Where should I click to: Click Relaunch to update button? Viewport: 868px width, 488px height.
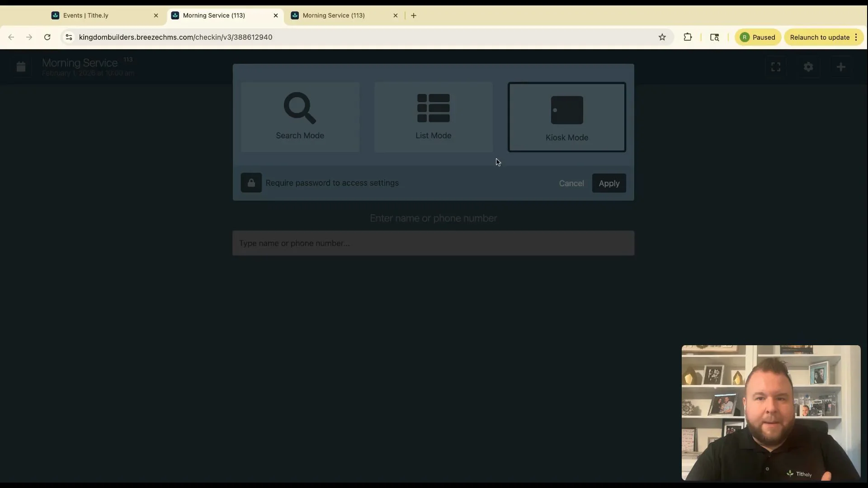pos(819,38)
